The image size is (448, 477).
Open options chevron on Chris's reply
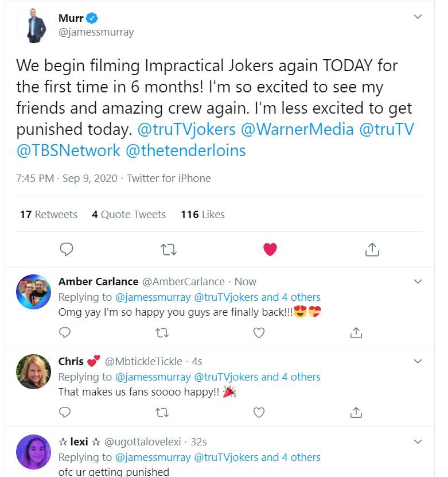[418, 361]
